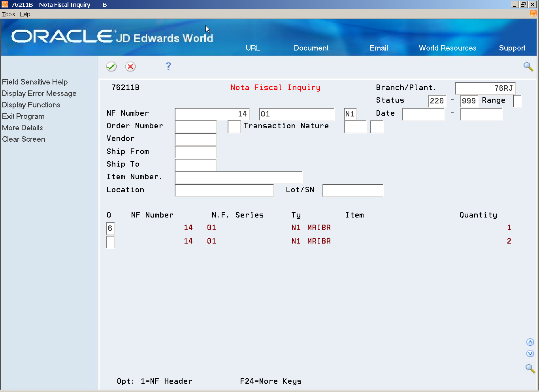Focus the option field containing 6
This screenshot has width=539, height=392.
(x=111, y=229)
